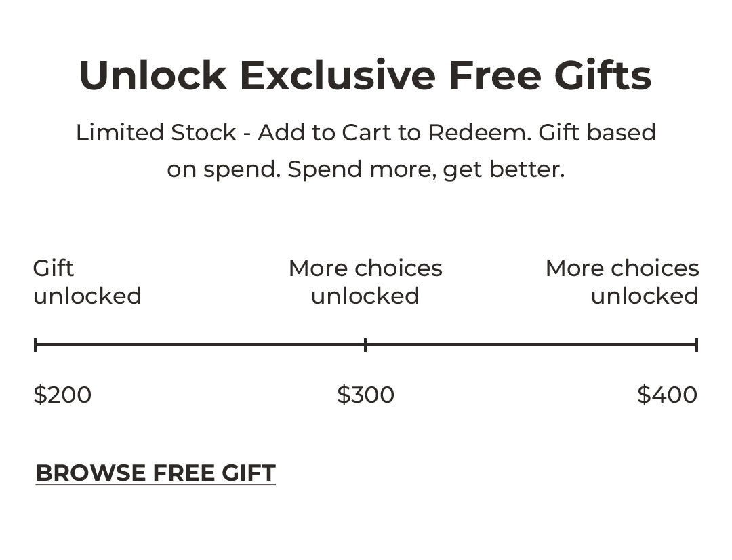This screenshot has height=560, width=732.
Task: Click the word "Gifts" in the heading
Action: click(x=603, y=75)
